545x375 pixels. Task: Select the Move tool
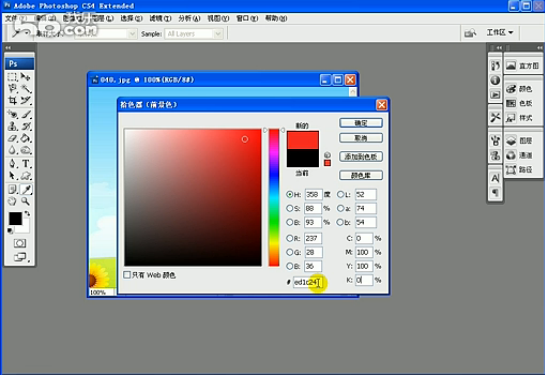(25, 77)
